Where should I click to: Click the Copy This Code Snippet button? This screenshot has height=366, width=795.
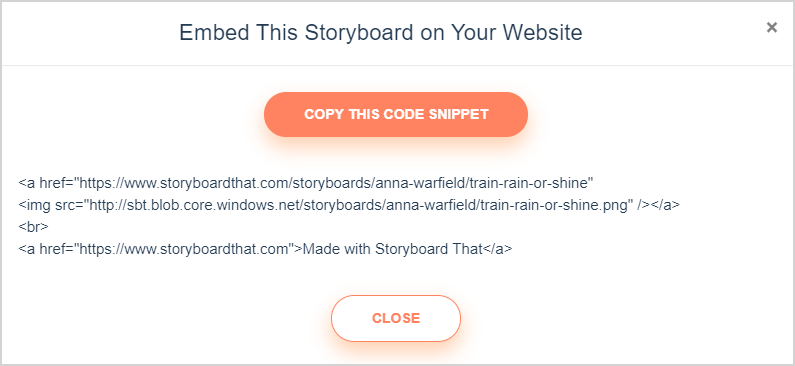(x=396, y=114)
